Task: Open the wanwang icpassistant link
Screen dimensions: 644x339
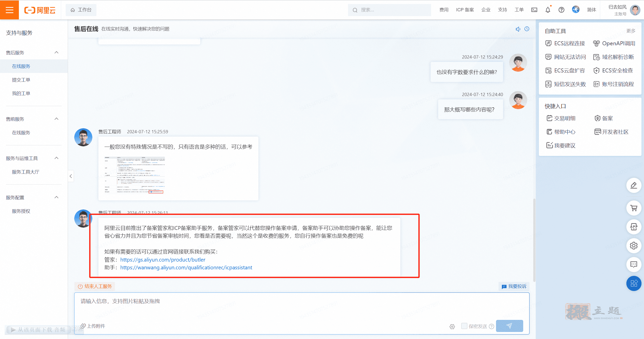Action: 186,267
